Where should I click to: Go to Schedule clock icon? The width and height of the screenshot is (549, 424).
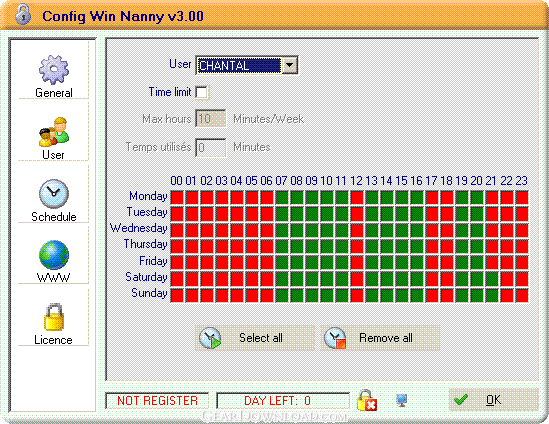coord(54,194)
